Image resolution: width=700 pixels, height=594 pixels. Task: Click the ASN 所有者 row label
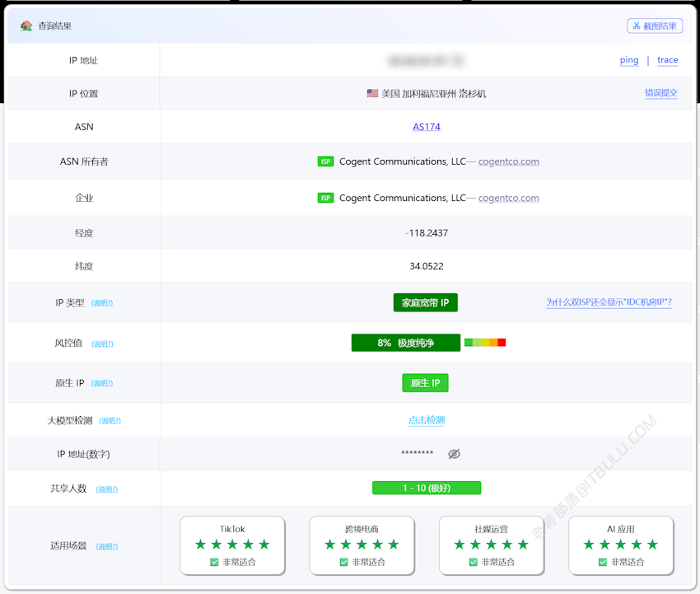[84, 161]
